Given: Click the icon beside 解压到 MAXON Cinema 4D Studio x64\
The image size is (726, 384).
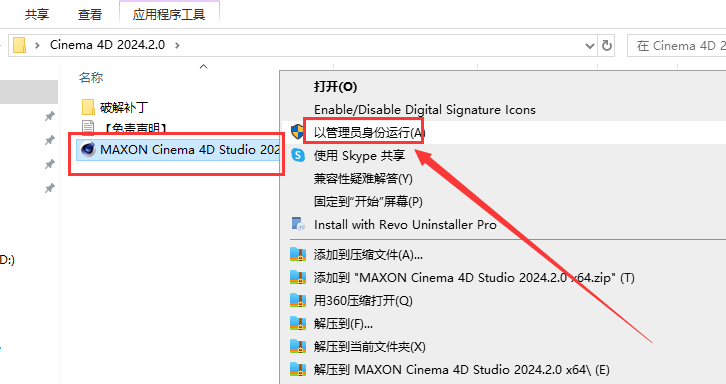Looking at the screenshot, I should click(x=298, y=369).
